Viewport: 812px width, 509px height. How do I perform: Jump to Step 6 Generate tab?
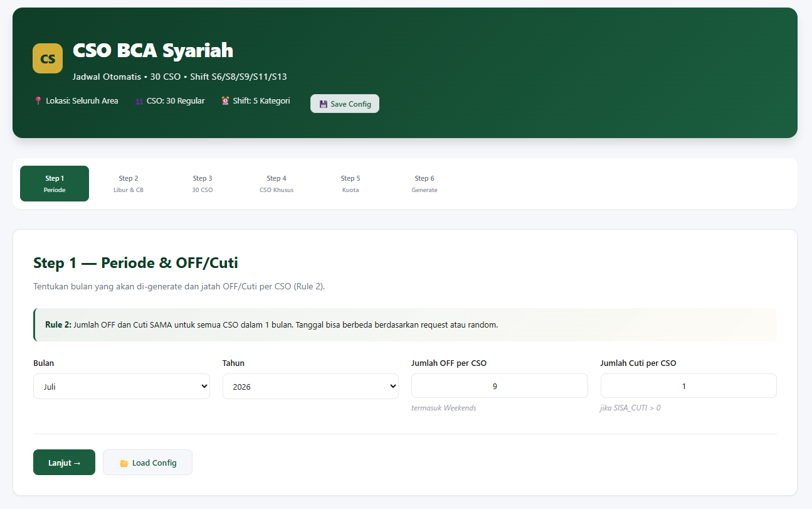click(x=424, y=184)
